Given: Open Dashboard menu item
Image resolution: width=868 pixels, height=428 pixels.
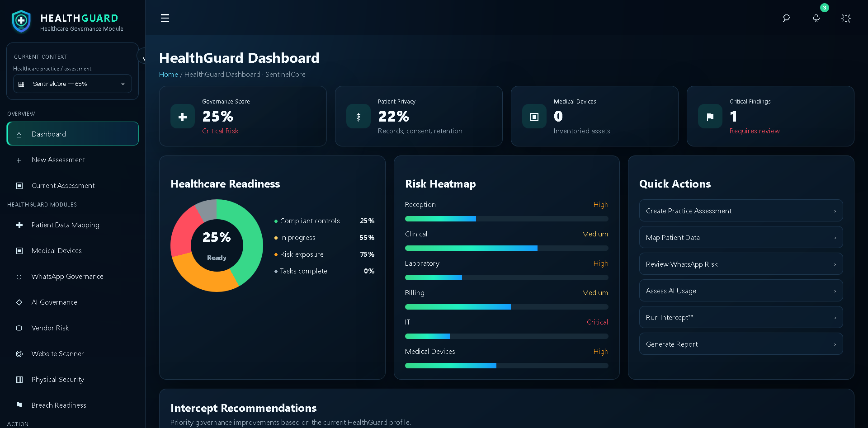Looking at the screenshot, I should [72, 134].
